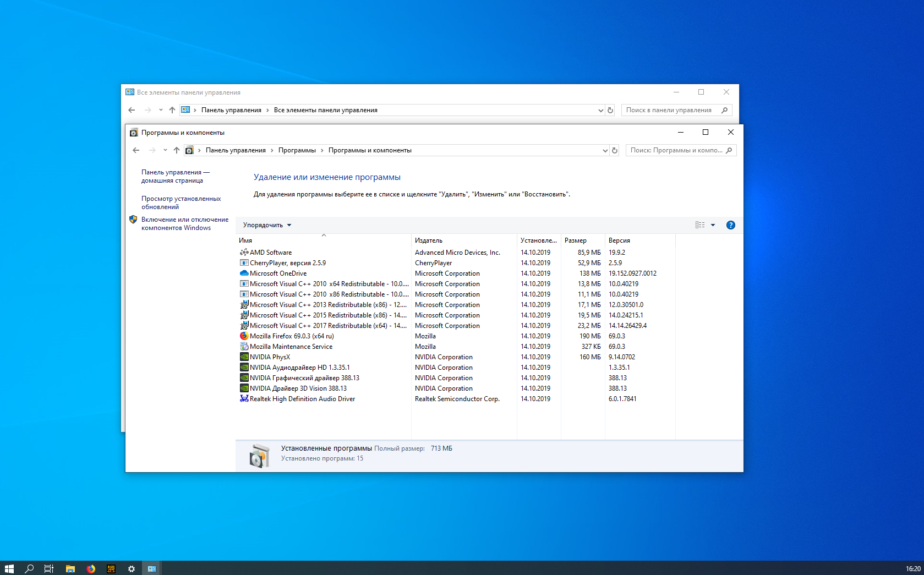Screen dimensions: 924x575
Task: Click the CherryPlayer program icon
Action: click(x=244, y=263)
